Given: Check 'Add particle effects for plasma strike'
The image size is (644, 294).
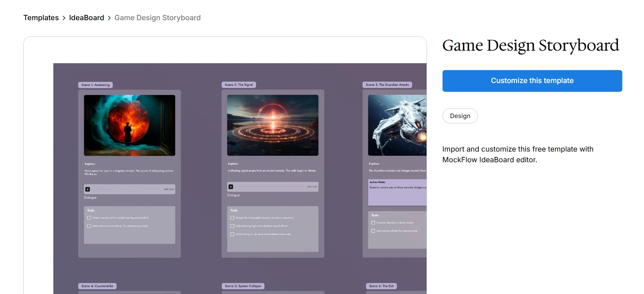Looking at the screenshot, I should pyautogui.click(x=373, y=231).
